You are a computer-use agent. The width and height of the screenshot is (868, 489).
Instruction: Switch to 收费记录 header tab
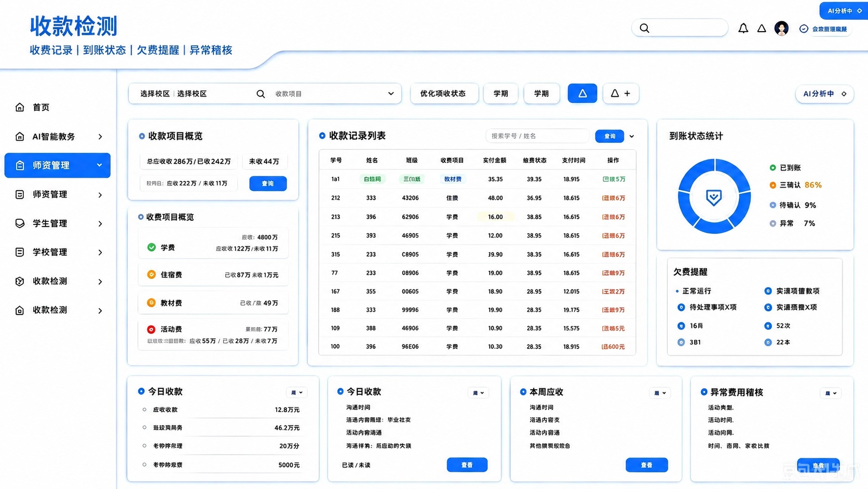pos(51,50)
